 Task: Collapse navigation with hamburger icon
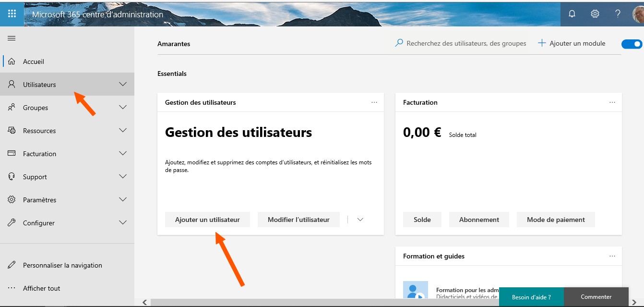pos(12,38)
